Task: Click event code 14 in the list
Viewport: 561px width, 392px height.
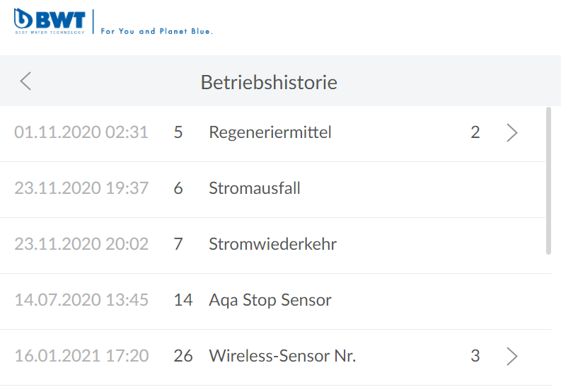Action: (183, 300)
